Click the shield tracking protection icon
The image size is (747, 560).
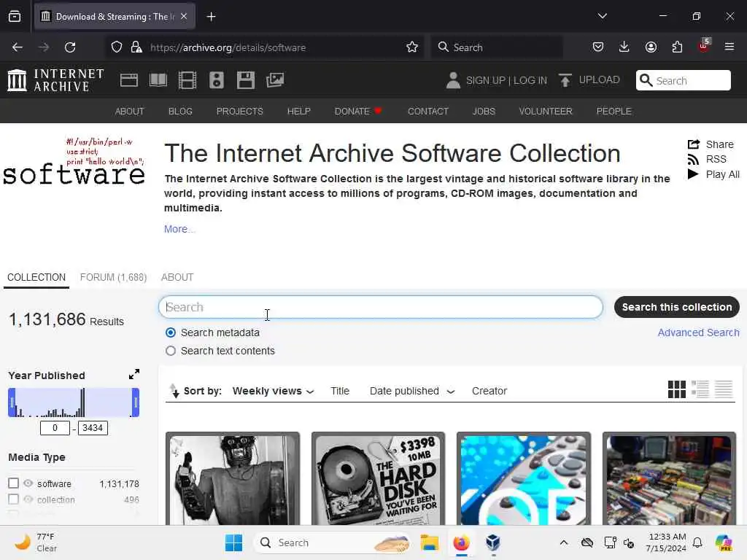117,47
